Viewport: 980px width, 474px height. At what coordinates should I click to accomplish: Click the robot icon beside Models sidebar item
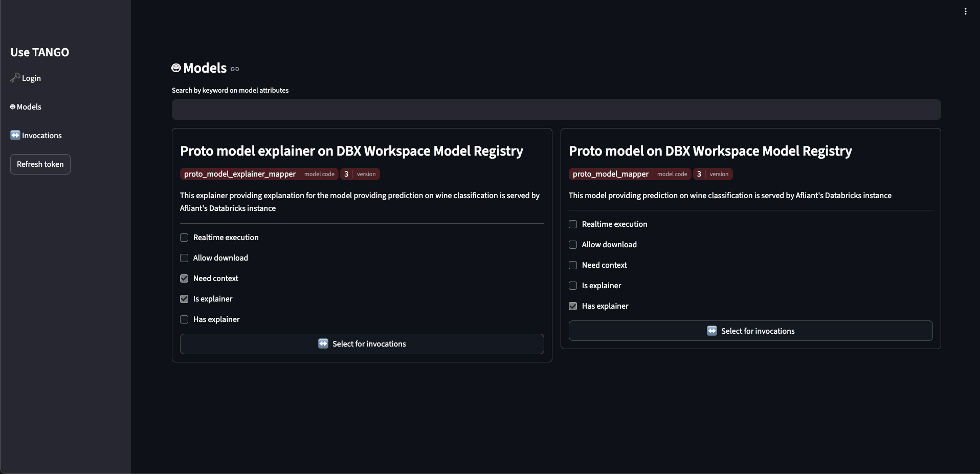13,107
